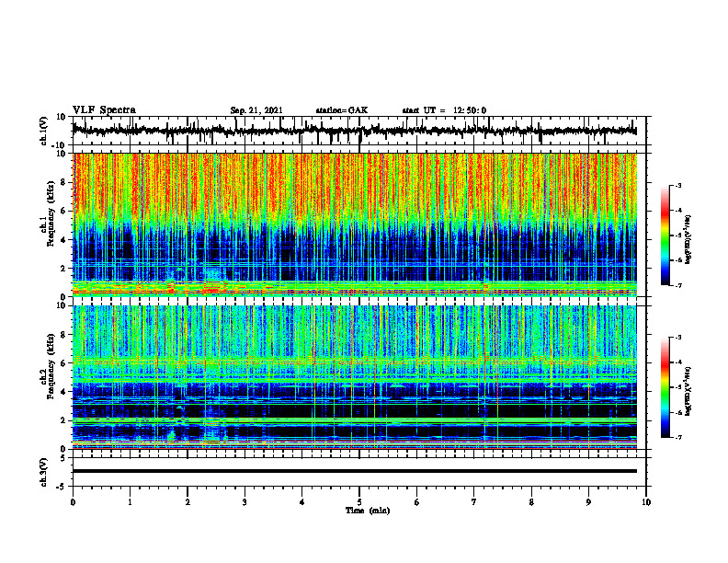Click the "-10" tick on ch.1 voltage axis
The width and height of the screenshot is (728, 563).
(60, 144)
